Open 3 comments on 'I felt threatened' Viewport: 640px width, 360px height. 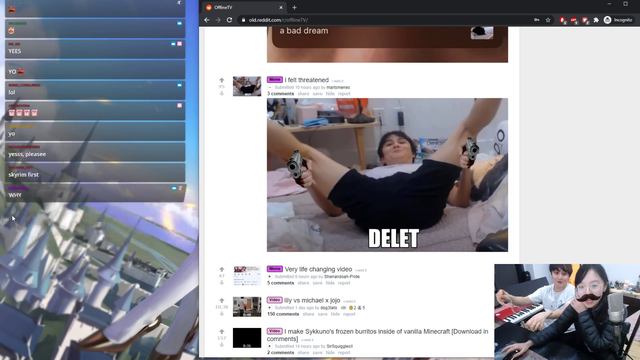click(280, 94)
